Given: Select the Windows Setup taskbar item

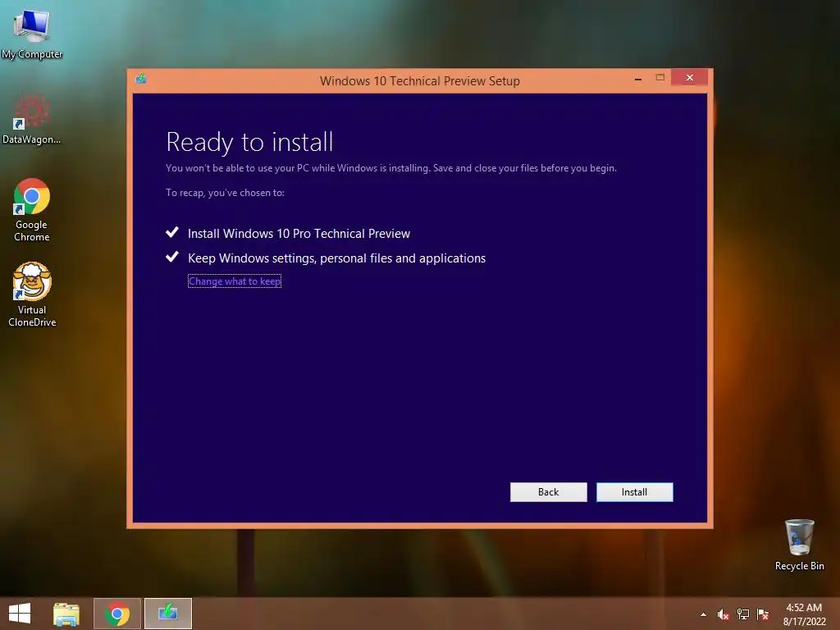Looking at the screenshot, I should coord(168,614).
